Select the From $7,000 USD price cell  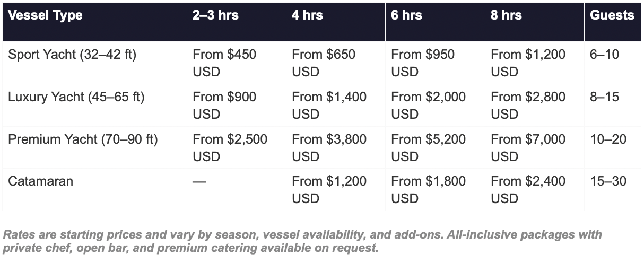pos(528,147)
